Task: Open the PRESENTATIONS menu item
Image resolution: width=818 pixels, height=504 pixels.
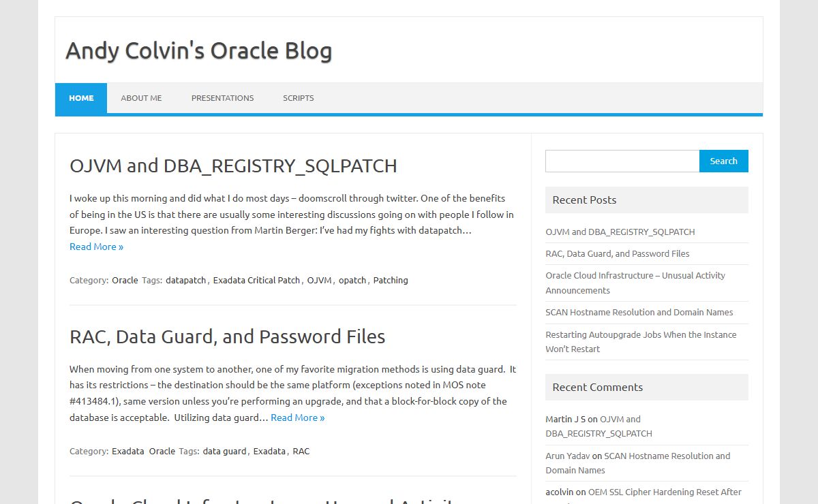Action: click(x=222, y=98)
